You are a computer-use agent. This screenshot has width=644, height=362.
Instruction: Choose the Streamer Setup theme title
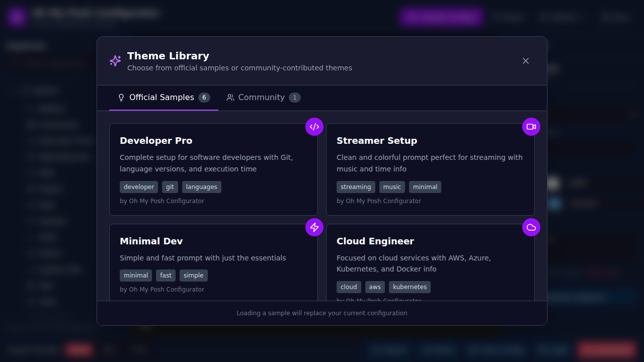[x=376, y=141]
